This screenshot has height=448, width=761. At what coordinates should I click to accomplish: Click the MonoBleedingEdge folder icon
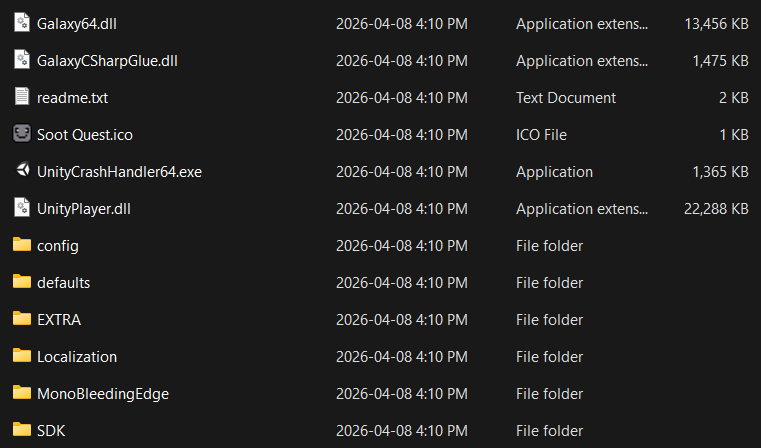point(22,393)
